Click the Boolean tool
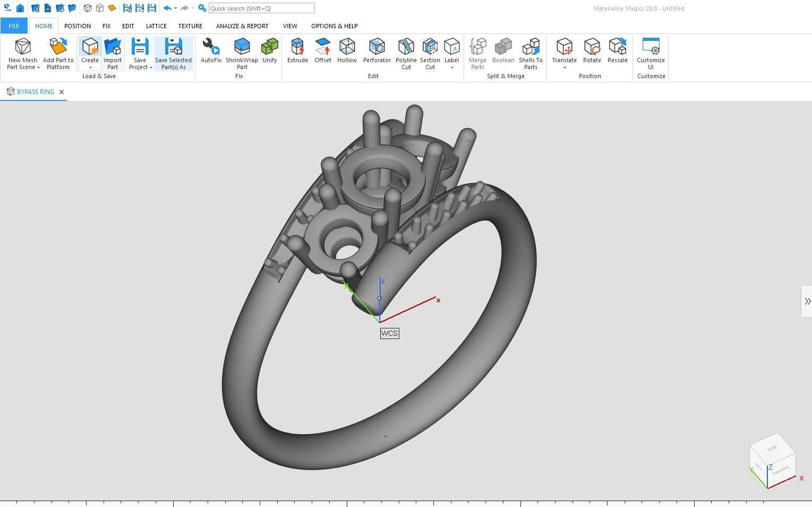Image resolution: width=812 pixels, height=507 pixels. coord(503,50)
